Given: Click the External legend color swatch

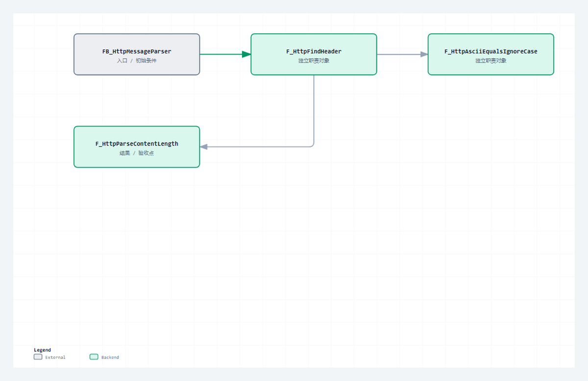Looking at the screenshot, I should click(38, 357).
